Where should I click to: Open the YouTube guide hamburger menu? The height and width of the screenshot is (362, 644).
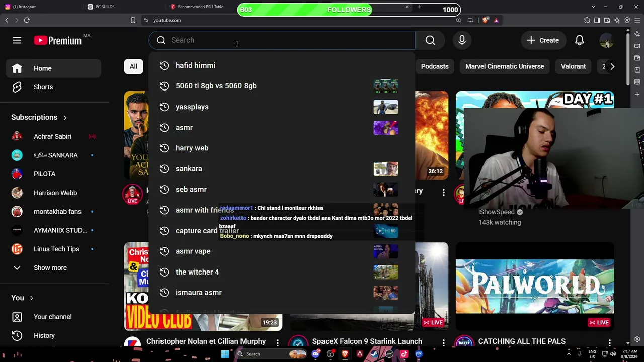coord(17,40)
